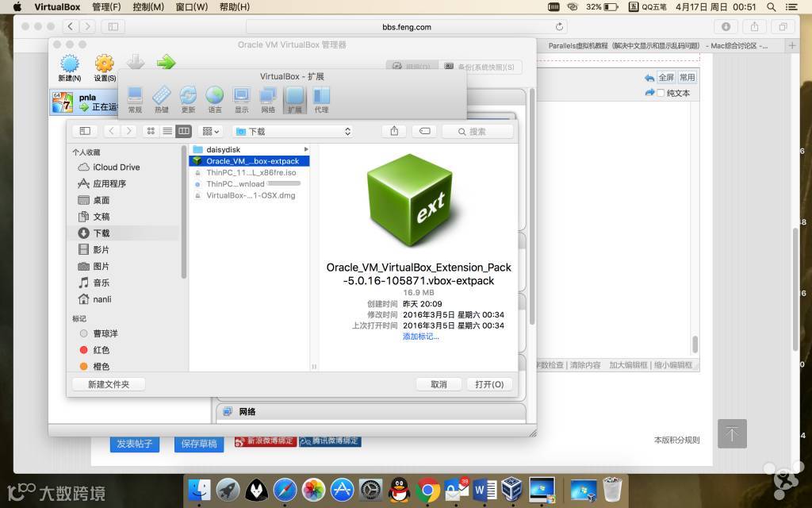Open the 代理 proxy preferences tab
The height and width of the screenshot is (508, 812).
(x=321, y=99)
